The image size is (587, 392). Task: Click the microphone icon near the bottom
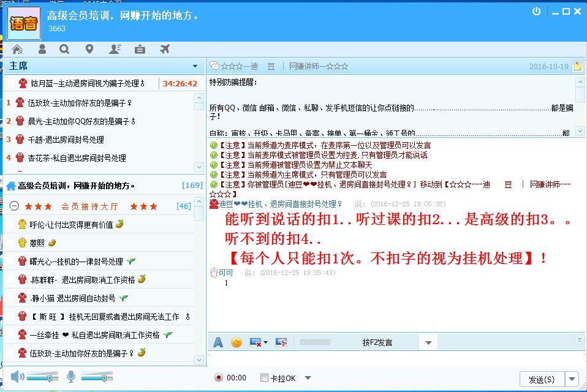[x=70, y=377]
